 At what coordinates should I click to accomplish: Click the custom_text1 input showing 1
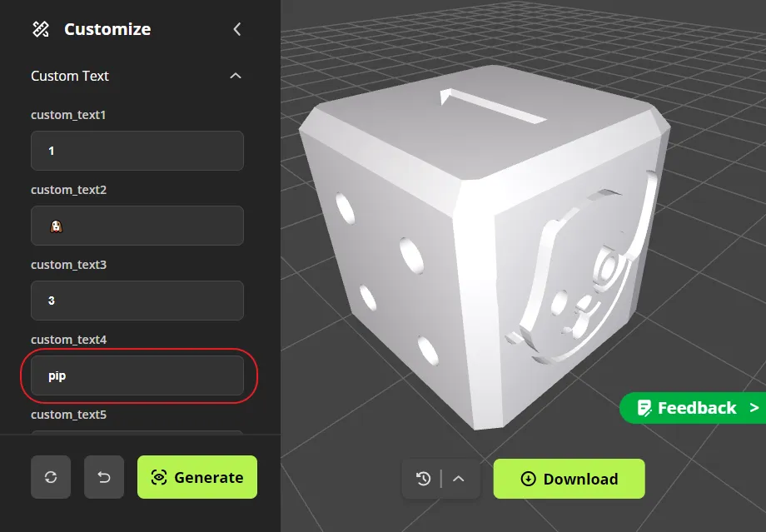[137, 151]
